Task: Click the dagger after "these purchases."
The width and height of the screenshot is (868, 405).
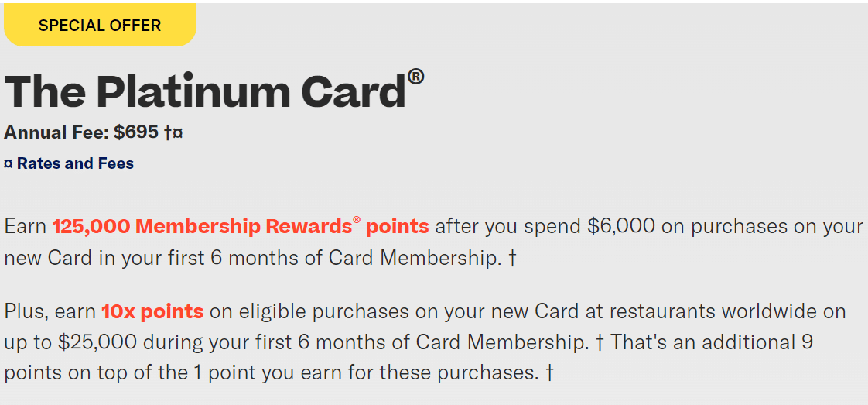Action: 549,372
